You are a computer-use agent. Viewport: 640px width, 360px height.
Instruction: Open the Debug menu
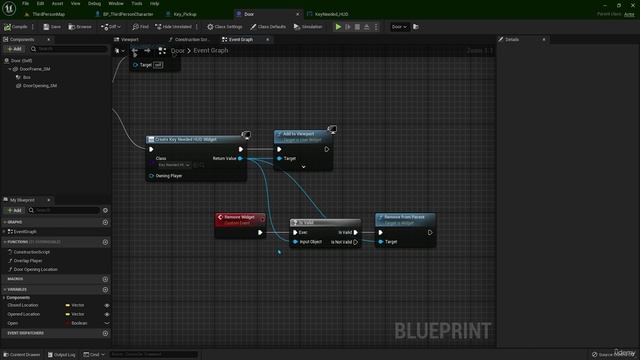click(x=94, y=3)
